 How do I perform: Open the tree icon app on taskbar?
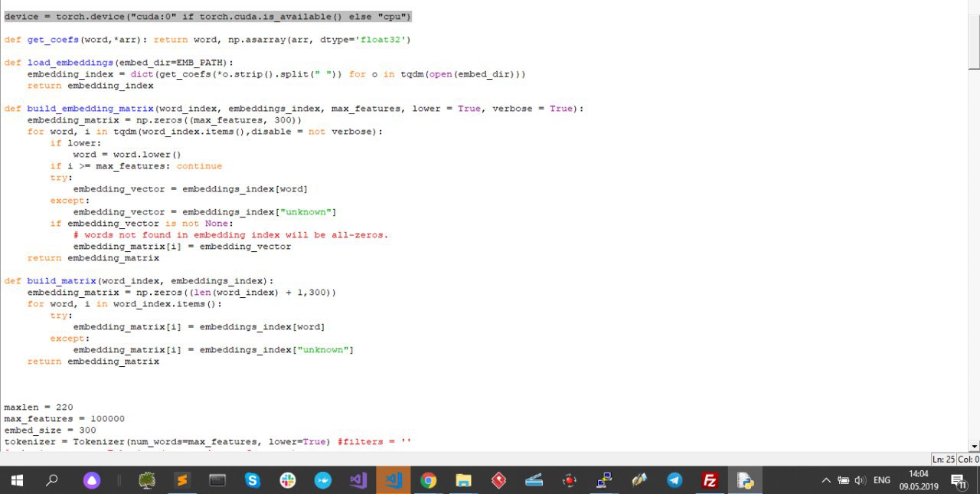[x=148, y=480]
